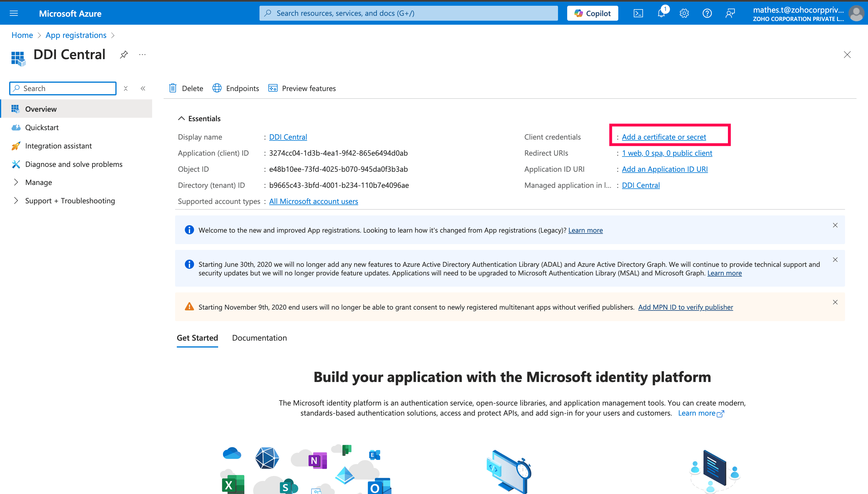Select Integration assistant in sidebar

[58, 146]
